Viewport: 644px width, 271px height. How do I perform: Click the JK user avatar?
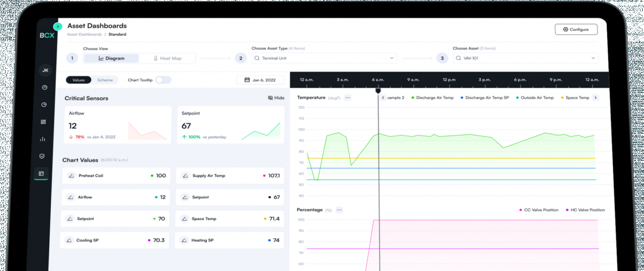point(45,70)
